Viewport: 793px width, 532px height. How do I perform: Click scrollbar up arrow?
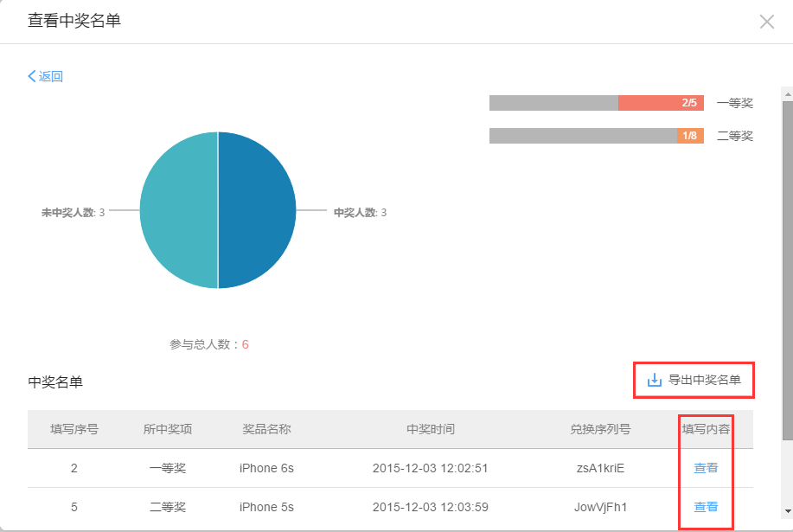coord(788,93)
